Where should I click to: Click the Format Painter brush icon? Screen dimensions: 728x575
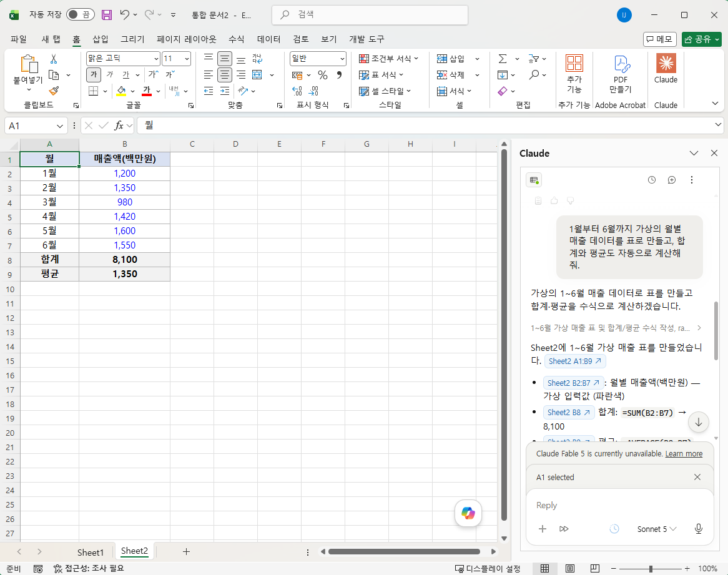tap(54, 91)
